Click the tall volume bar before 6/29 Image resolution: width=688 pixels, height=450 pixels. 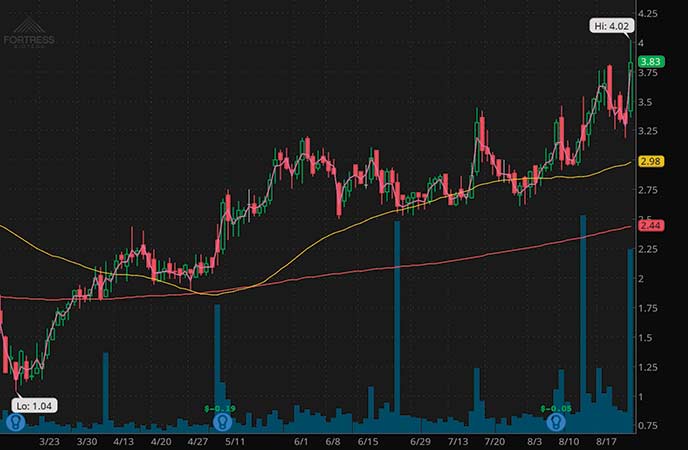pyautogui.click(x=397, y=327)
